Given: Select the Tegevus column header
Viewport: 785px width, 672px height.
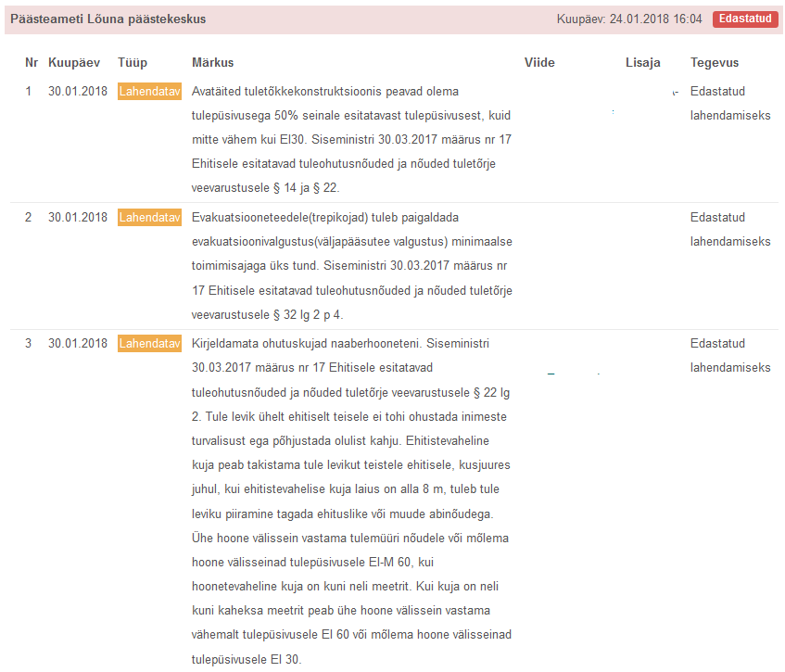Looking at the screenshot, I should (714, 62).
